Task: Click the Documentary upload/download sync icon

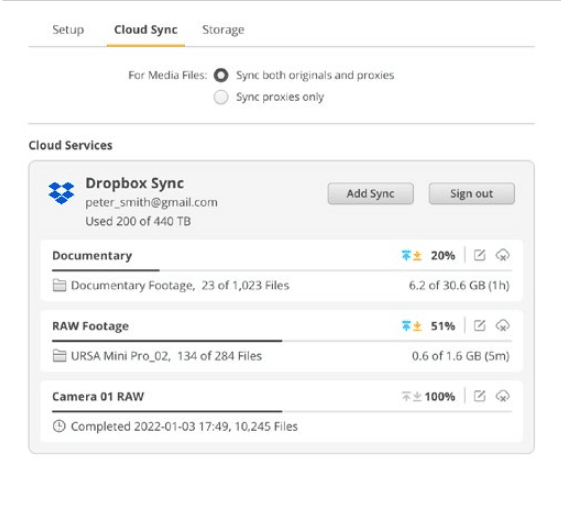Action: pyautogui.click(x=412, y=255)
